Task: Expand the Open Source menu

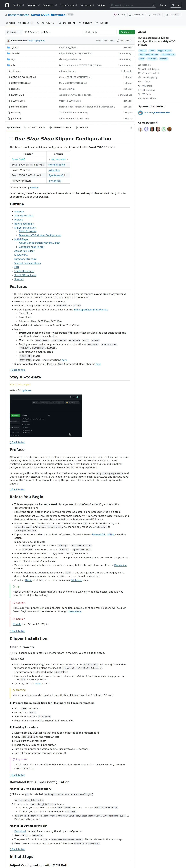Action: [x=68, y=5]
